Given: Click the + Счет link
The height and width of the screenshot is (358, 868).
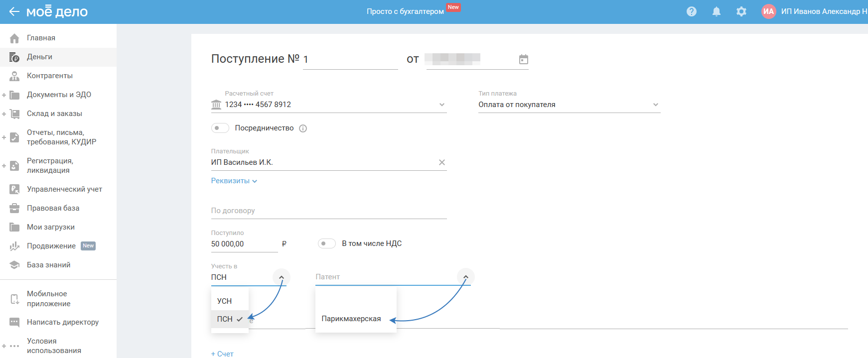Looking at the screenshot, I should tap(222, 354).
